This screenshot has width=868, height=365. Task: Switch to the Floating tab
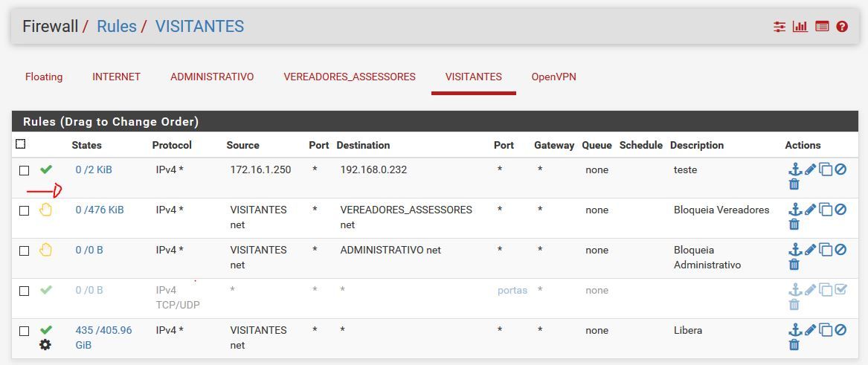[x=44, y=77]
